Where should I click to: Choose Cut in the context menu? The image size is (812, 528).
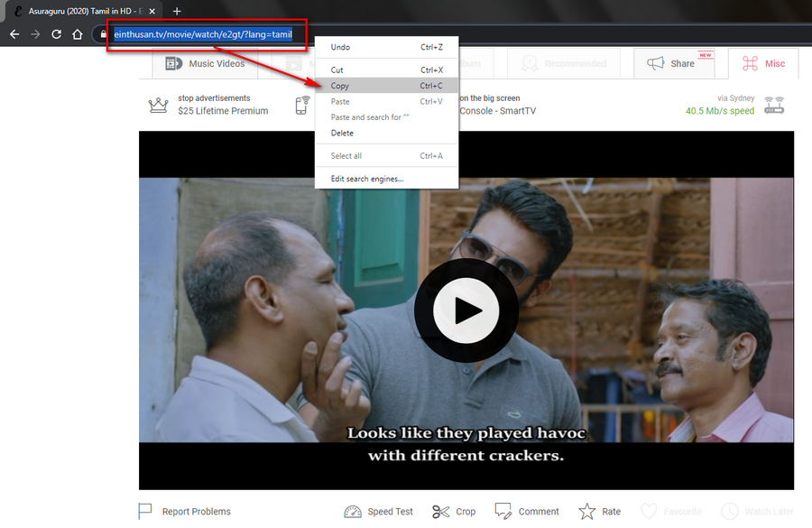386,70
